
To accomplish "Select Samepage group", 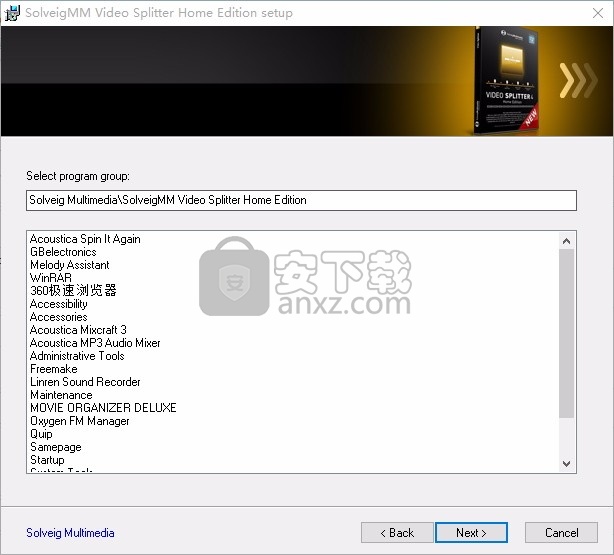I will 56,447.
